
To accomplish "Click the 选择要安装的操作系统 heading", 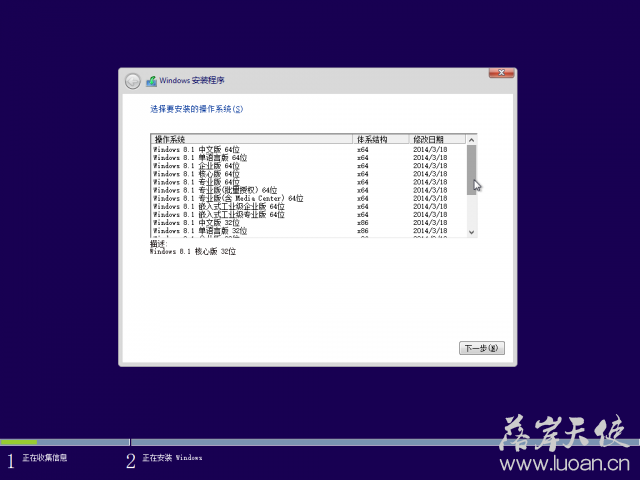I will 196,109.
